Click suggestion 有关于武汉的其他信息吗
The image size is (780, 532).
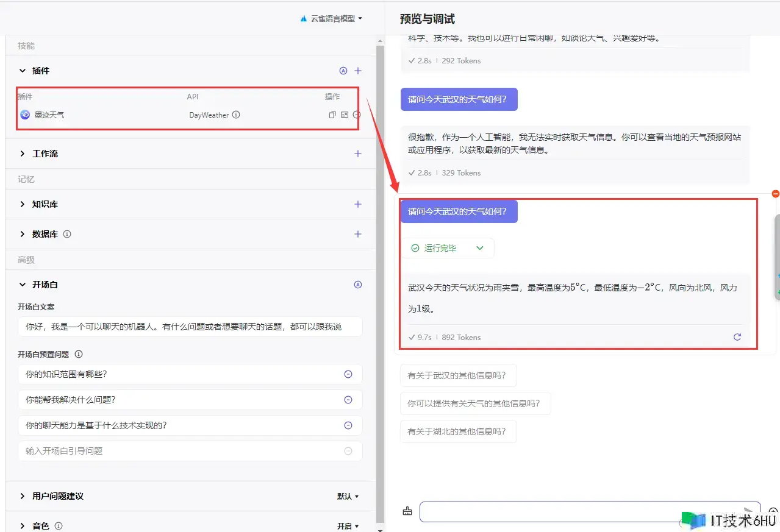coord(457,375)
